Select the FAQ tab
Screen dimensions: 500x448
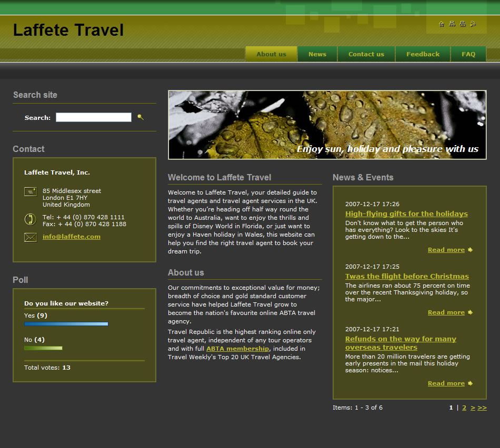(468, 54)
